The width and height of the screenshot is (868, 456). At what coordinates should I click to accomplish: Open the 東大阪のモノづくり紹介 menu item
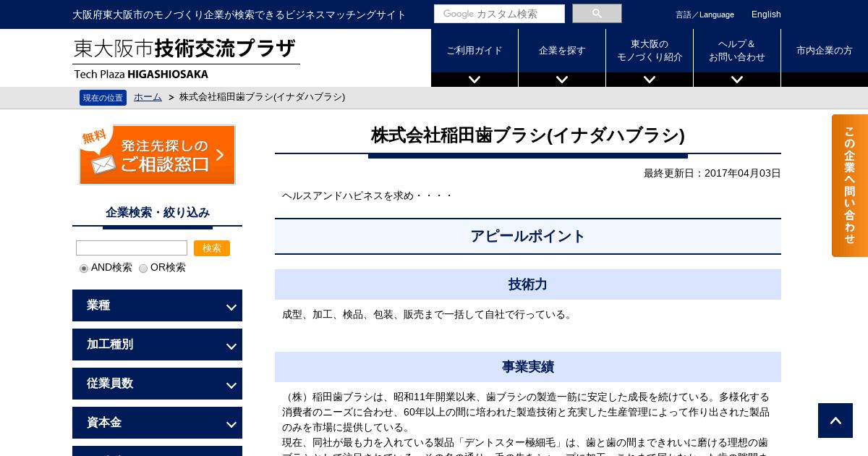(650, 51)
